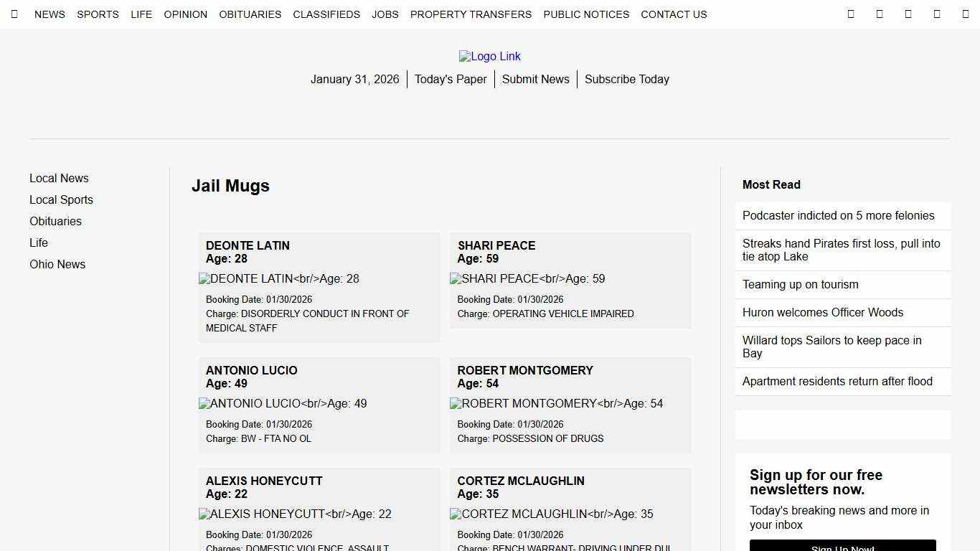This screenshot has height=551, width=980.
Task: Click the ROBERT MONTGOMERY mugshot image
Action: click(x=556, y=404)
